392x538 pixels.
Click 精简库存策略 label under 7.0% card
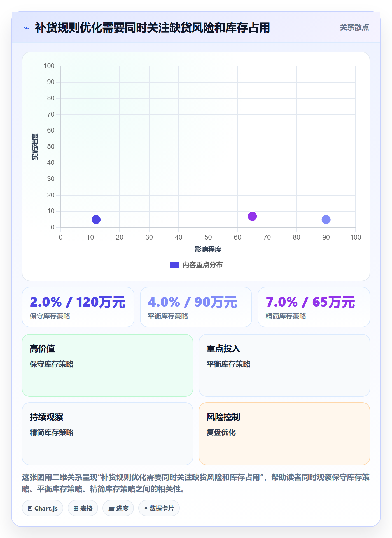pos(286,316)
